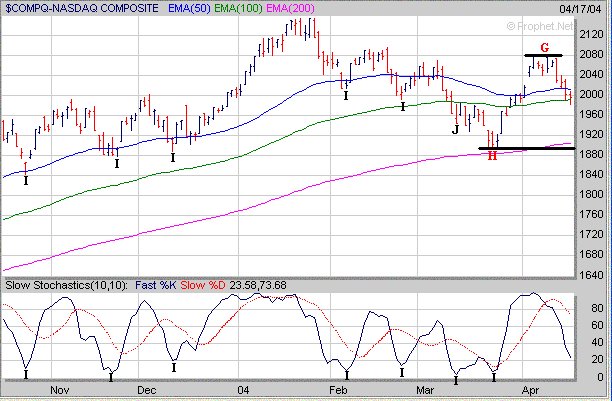Click the 04 year label on time axis

point(243,390)
